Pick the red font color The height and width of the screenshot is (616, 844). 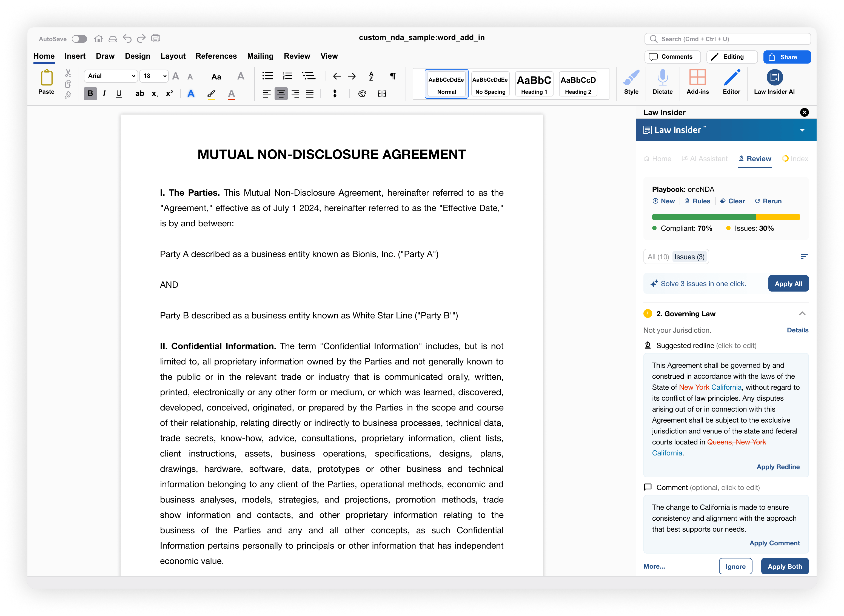[232, 94]
